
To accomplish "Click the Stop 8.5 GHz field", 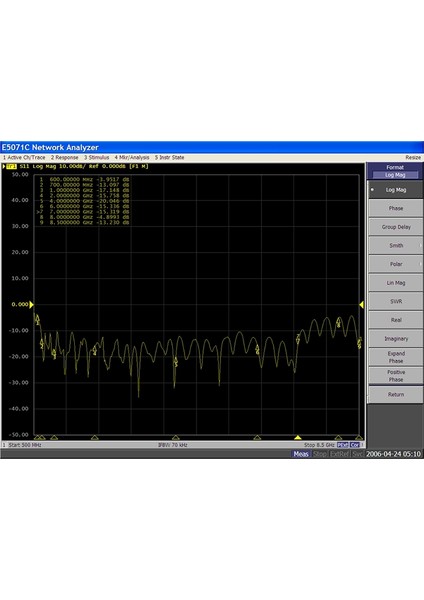I will pyautogui.click(x=319, y=445).
